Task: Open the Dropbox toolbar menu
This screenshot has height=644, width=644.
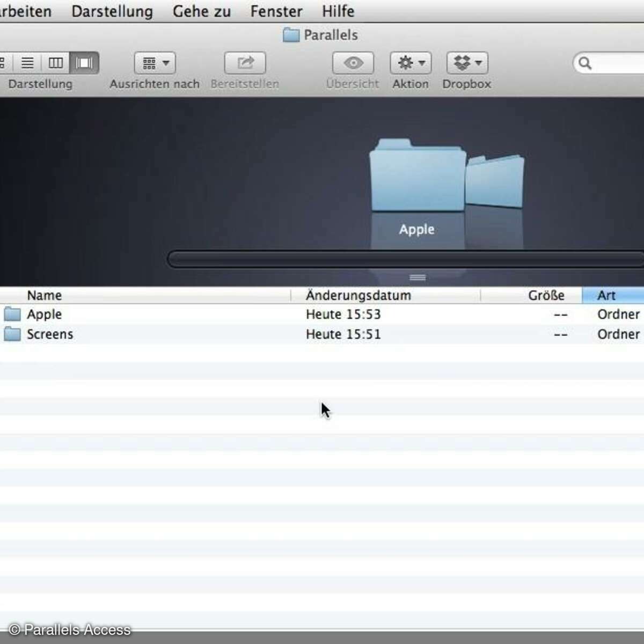Action: pyautogui.click(x=467, y=63)
